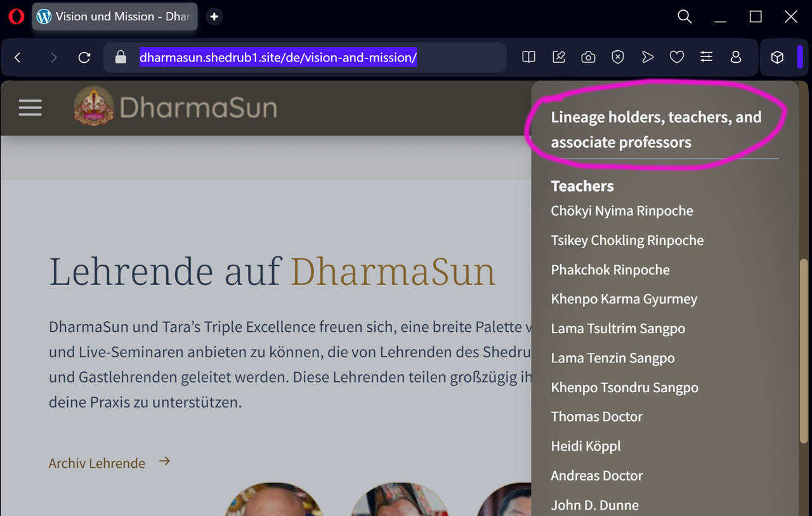Click the arrow next to Archiv Lehrende
This screenshot has height=516, width=812.
(164, 461)
